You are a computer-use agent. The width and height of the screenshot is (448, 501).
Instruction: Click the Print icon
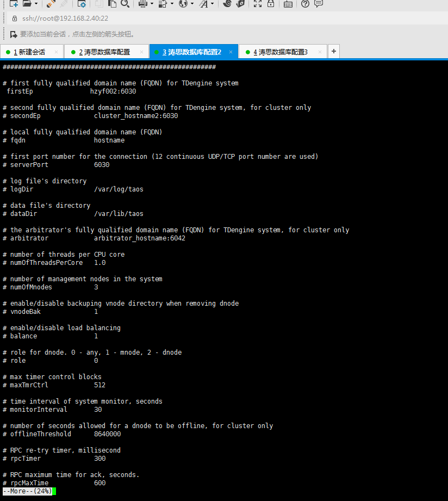(142, 4)
